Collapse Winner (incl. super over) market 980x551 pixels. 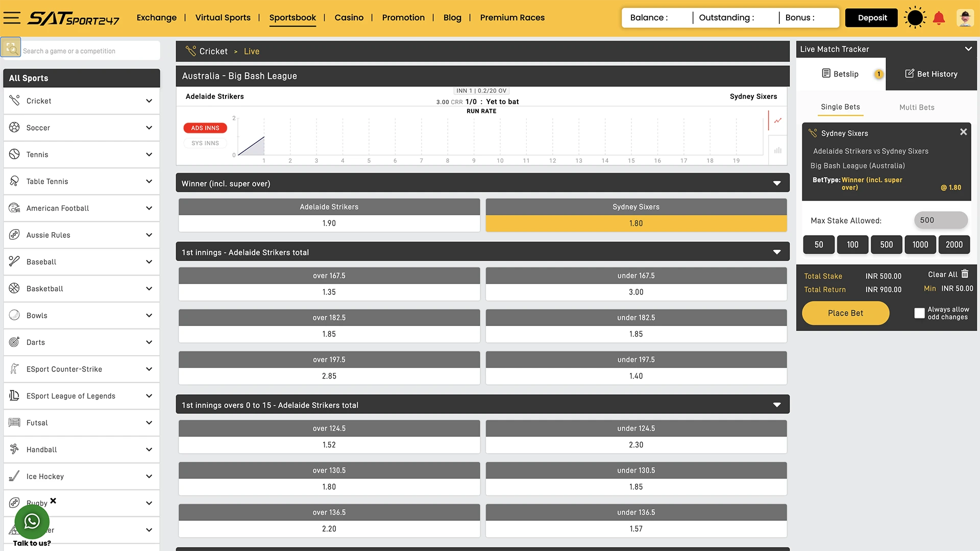click(777, 184)
